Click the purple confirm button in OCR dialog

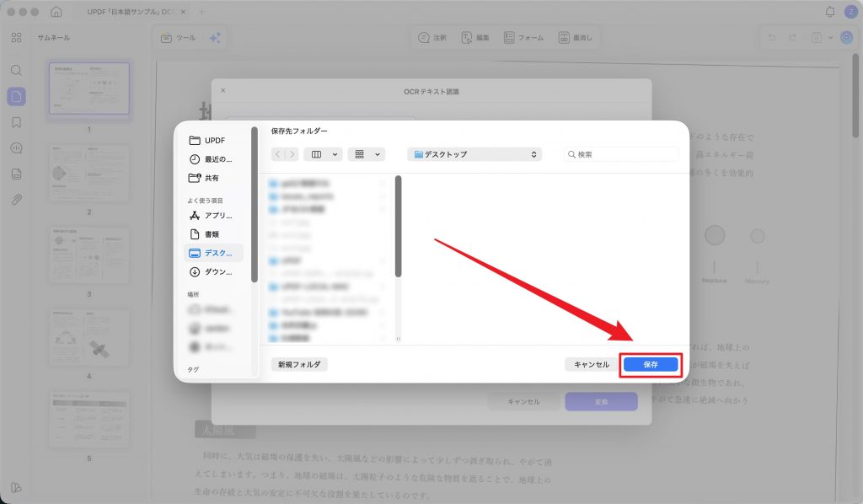601,402
